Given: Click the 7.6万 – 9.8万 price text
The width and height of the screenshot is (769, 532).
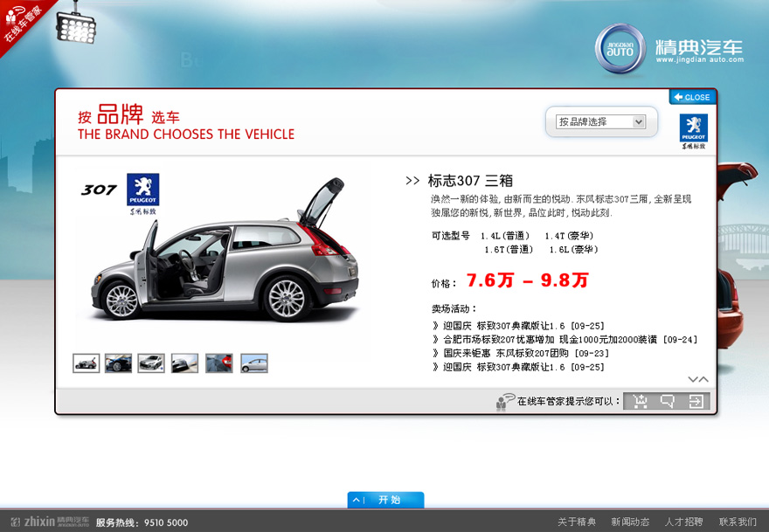Looking at the screenshot, I should click(527, 280).
